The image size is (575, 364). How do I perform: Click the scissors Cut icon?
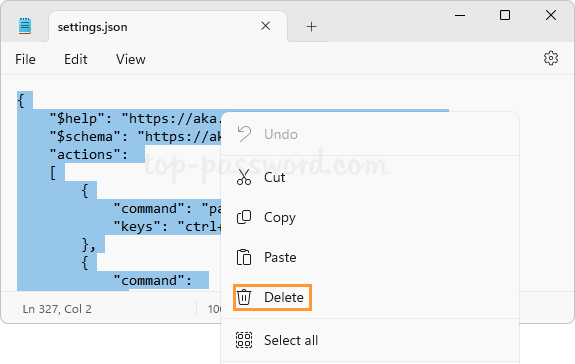click(x=244, y=177)
